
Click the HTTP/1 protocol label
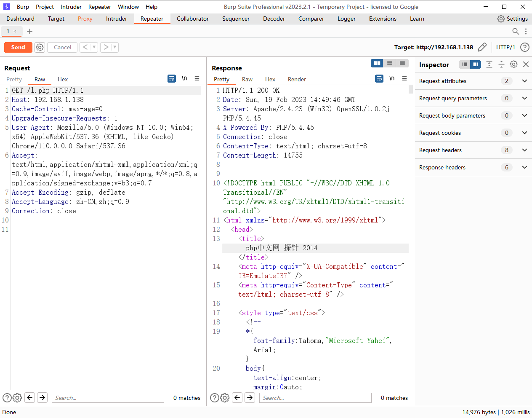(x=505, y=47)
